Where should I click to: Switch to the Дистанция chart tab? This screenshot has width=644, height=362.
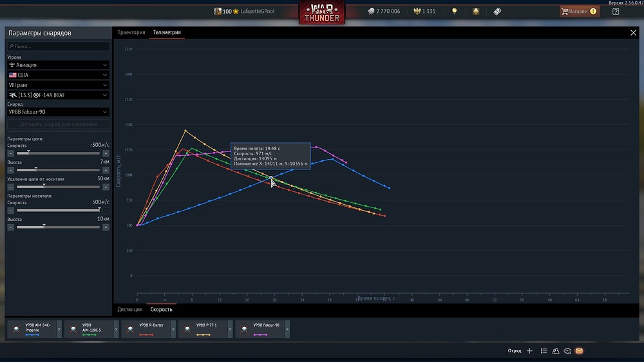point(130,309)
